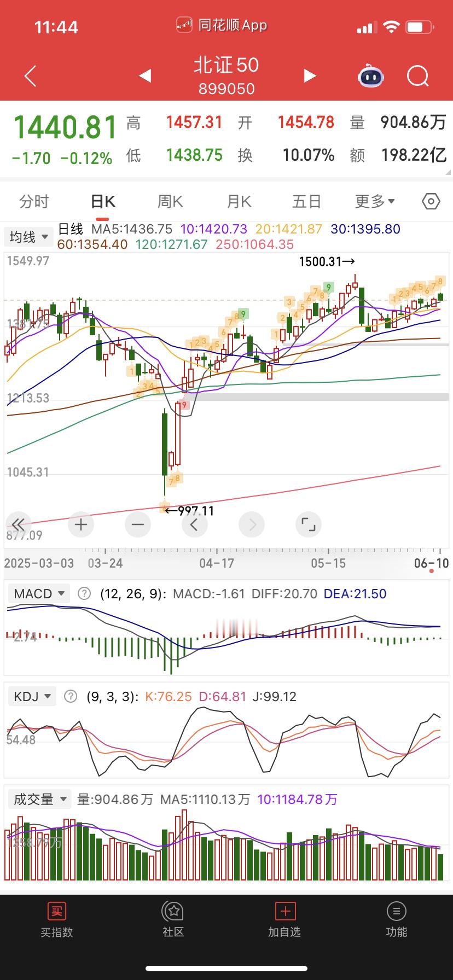453x980 pixels.
Task: Tap the back arrow in header
Action: click(31, 76)
